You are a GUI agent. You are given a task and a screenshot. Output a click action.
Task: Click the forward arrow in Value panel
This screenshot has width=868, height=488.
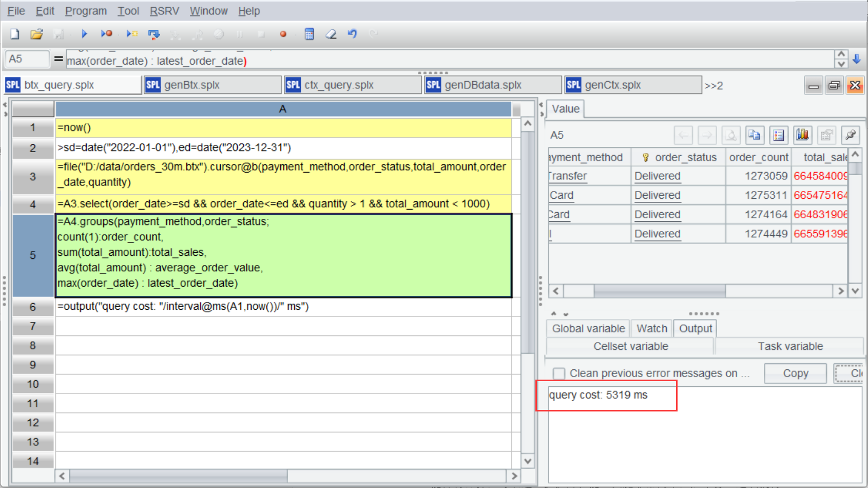point(707,135)
